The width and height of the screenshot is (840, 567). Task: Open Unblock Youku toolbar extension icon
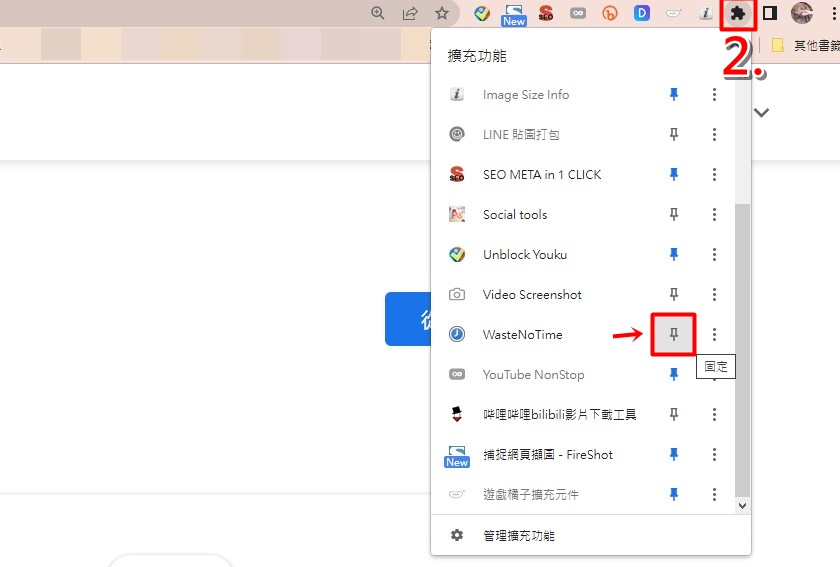pyautogui.click(x=482, y=13)
